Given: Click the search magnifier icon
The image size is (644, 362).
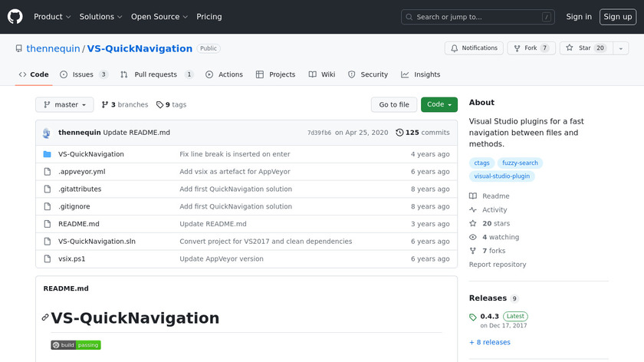Looking at the screenshot, I should click(x=409, y=17).
